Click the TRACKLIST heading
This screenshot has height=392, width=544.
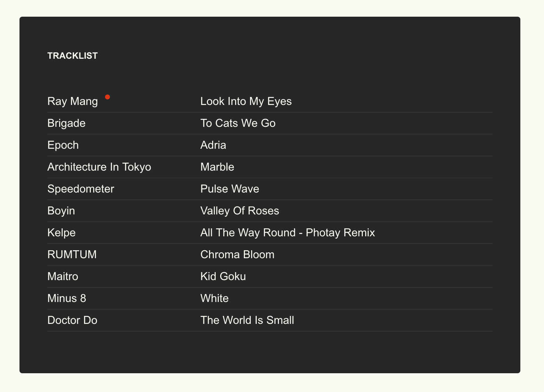pos(73,56)
